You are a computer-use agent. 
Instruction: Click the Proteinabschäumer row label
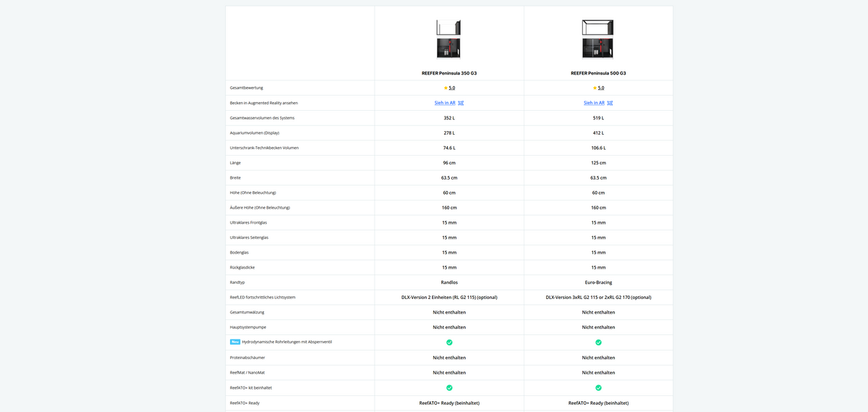[248, 357]
